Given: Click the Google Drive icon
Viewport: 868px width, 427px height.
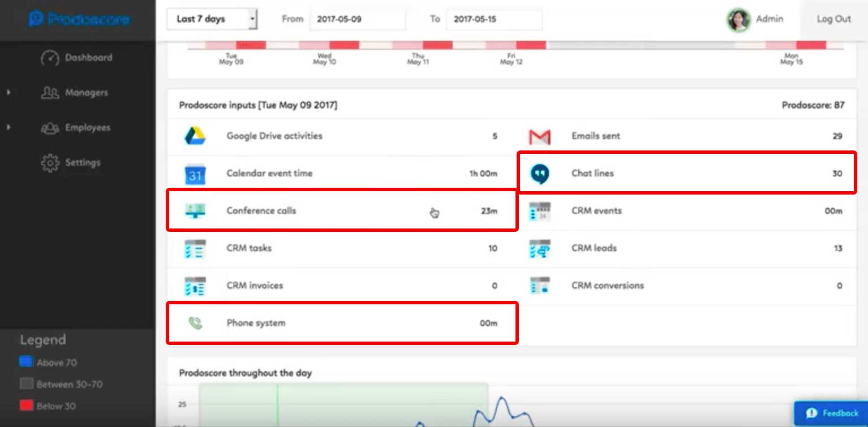Looking at the screenshot, I should 195,136.
